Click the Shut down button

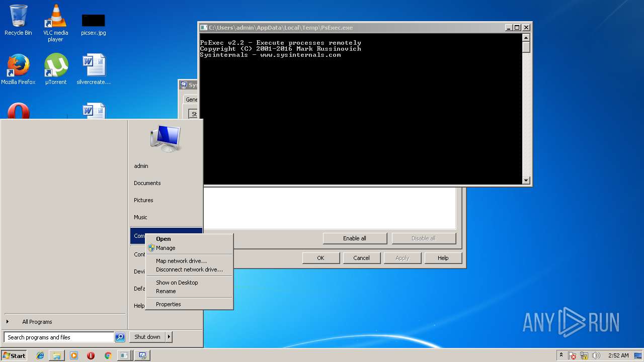[147, 337]
